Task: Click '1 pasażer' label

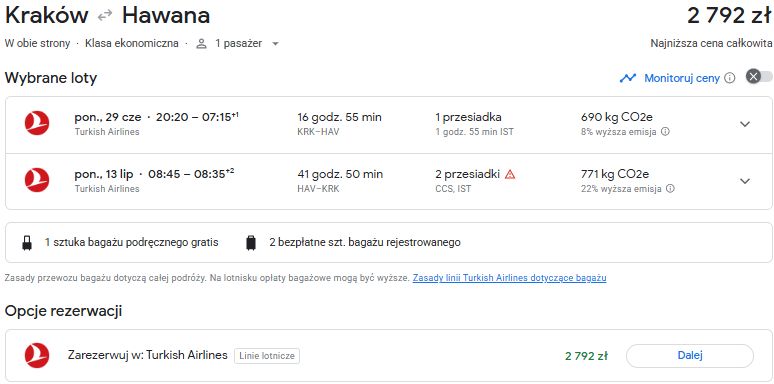Action: [238, 43]
